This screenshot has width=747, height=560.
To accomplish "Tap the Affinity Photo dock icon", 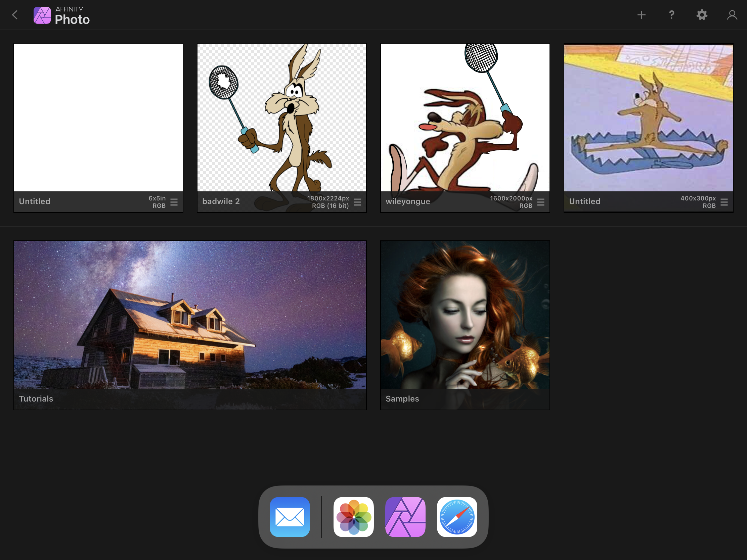I will pyautogui.click(x=405, y=517).
